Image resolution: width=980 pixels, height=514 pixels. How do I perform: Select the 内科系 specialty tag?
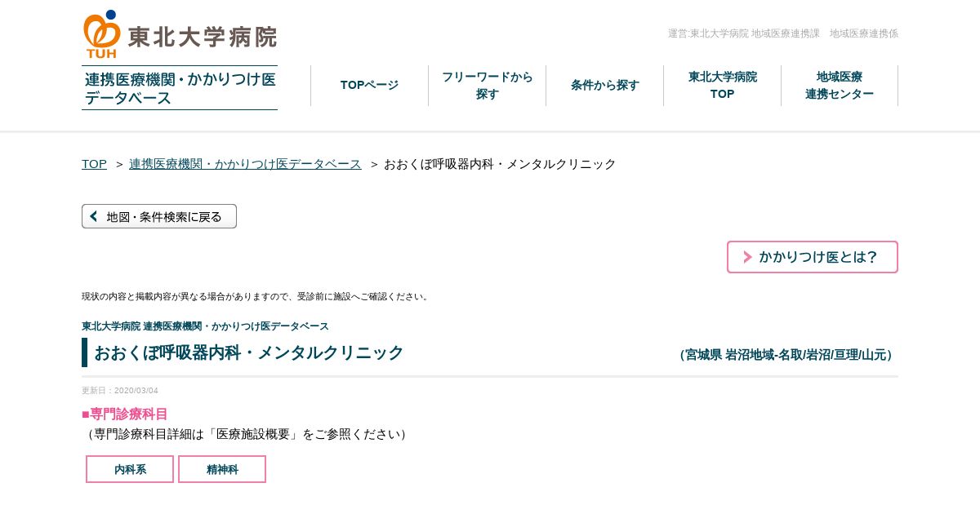(x=130, y=469)
